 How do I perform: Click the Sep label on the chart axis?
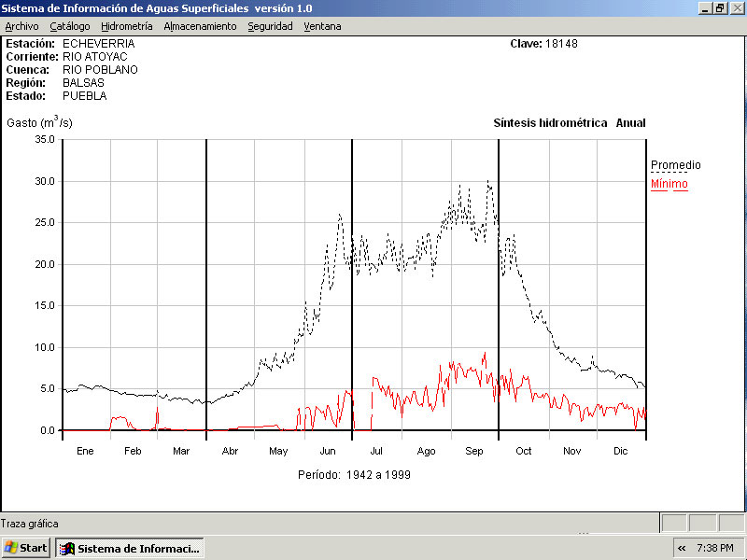tap(474, 451)
